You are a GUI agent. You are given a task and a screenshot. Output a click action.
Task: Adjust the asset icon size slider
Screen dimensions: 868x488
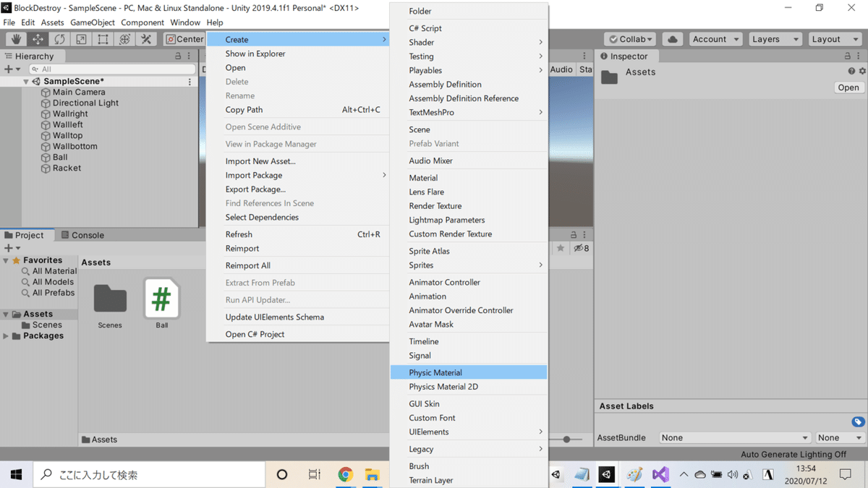coord(567,440)
